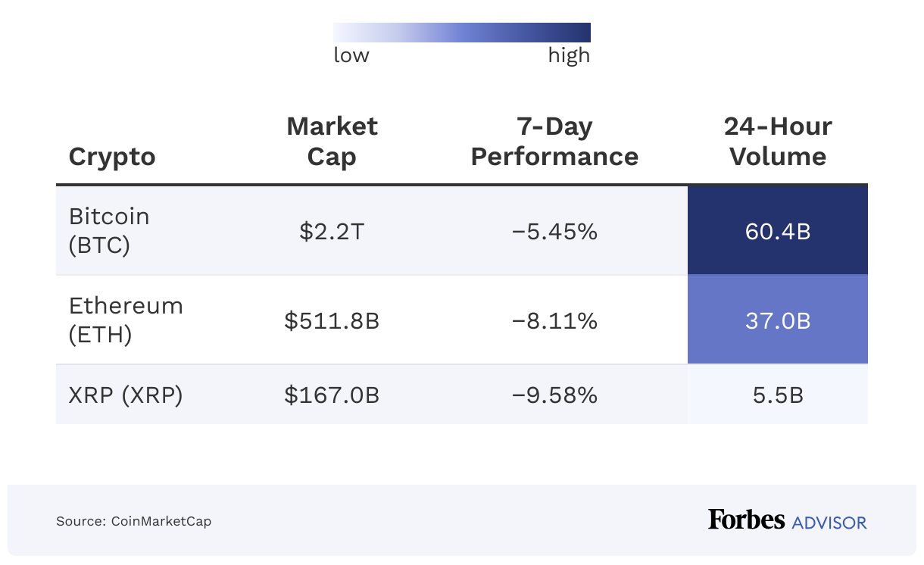924x565 pixels.
Task: Click the 24-Hour Volume column header
Action: pyautogui.click(x=778, y=142)
